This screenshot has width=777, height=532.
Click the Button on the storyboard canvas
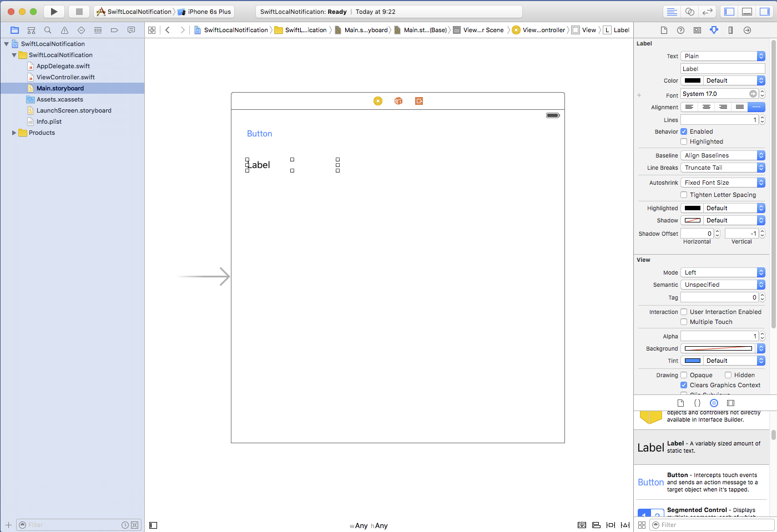[x=259, y=134]
